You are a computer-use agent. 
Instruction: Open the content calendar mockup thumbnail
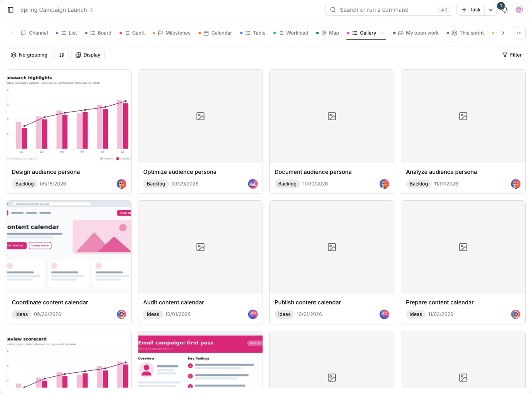[x=69, y=247]
